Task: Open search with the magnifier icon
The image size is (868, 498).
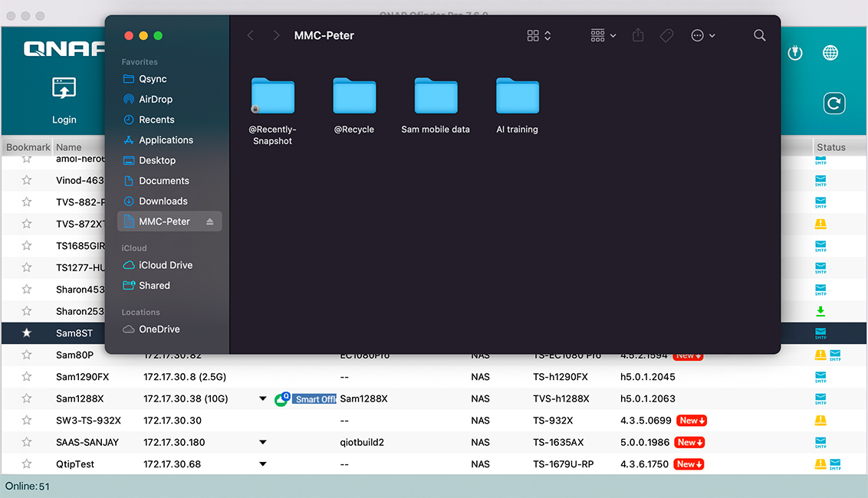Action: click(759, 35)
